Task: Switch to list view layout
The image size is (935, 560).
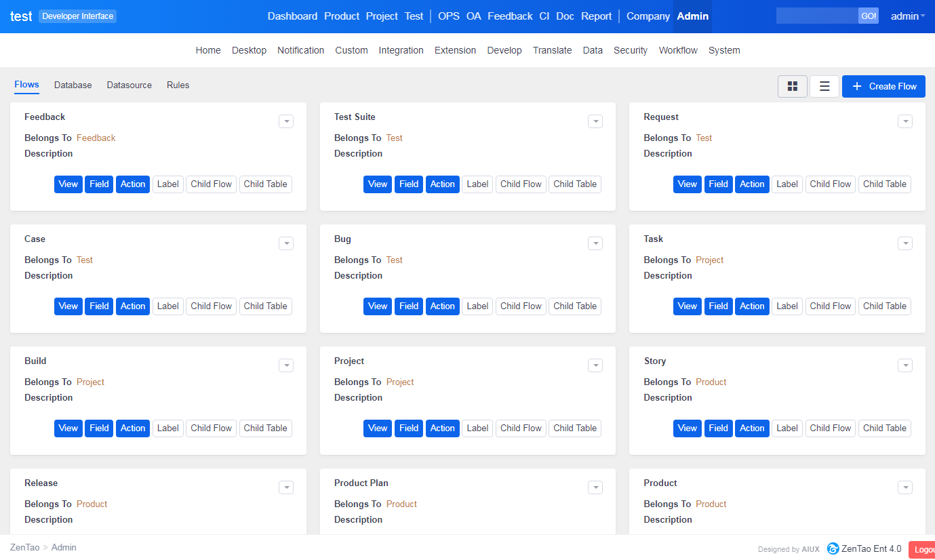Action: coord(824,86)
